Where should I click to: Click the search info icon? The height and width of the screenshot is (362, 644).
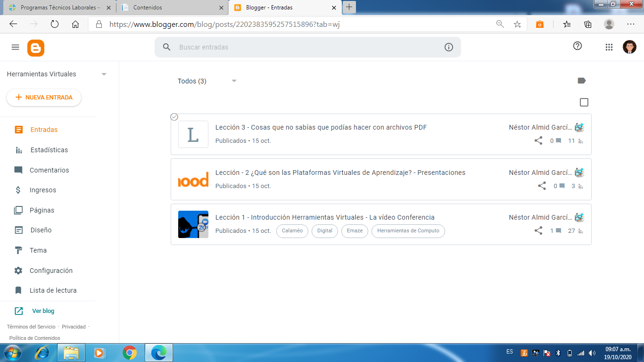tap(448, 47)
